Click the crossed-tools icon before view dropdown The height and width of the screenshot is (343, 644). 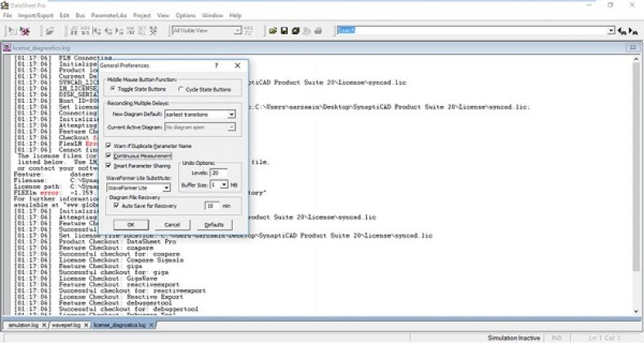pyautogui.click(x=153, y=31)
